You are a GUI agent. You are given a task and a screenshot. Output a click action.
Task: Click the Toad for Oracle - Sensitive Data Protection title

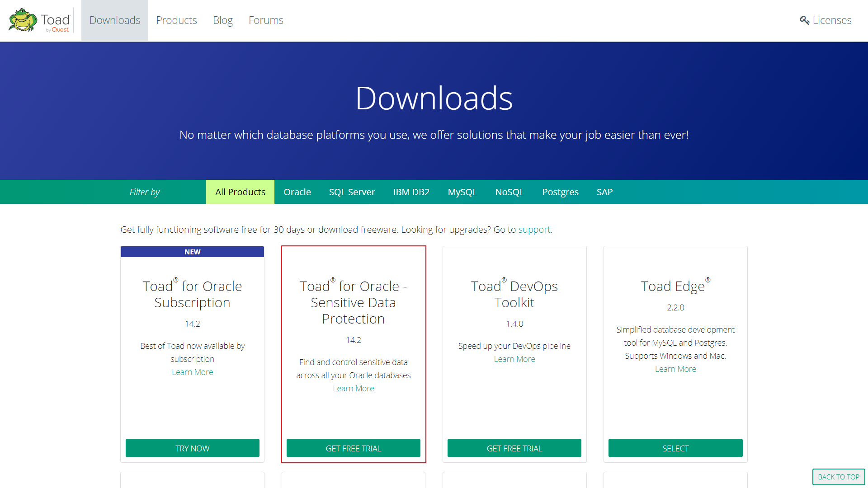[x=354, y=302]
